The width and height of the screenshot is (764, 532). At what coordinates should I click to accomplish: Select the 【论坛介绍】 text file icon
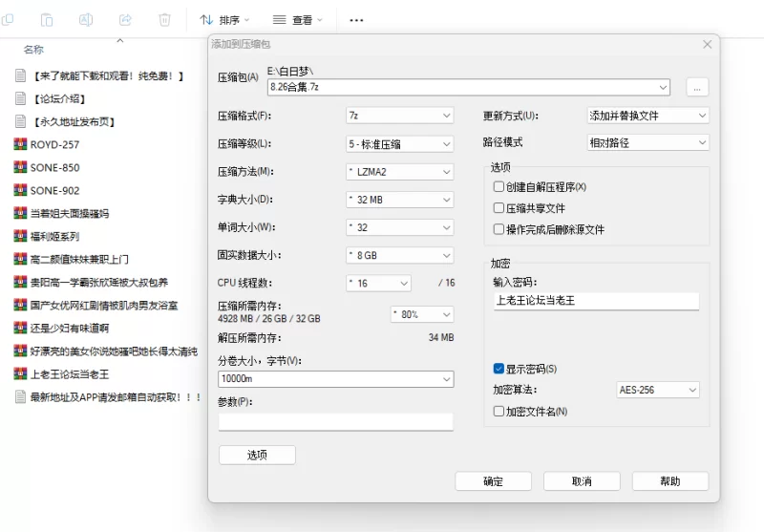[x=20, y=98]
